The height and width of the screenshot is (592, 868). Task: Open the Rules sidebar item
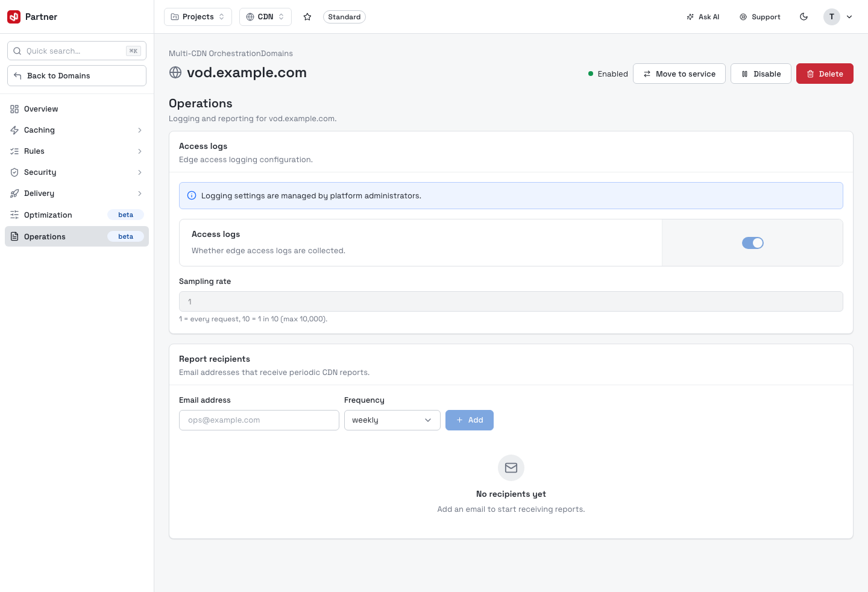[77, 151]
